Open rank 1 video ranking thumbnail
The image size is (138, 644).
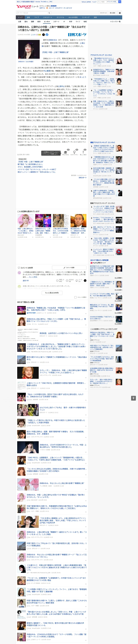pyautogui.click(x=119, y=209)
